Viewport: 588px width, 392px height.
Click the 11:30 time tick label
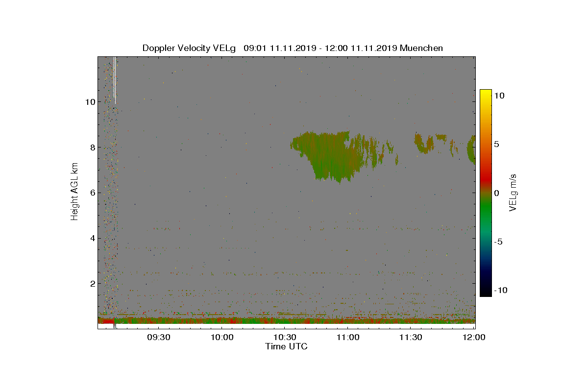tap(411, 337)
